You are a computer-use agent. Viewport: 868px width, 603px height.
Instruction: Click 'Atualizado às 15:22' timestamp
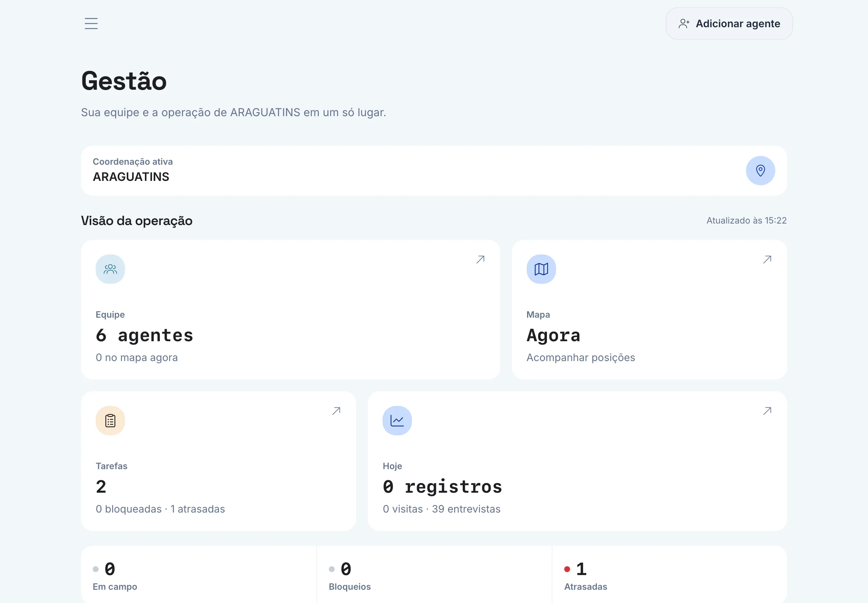(746, 221)
